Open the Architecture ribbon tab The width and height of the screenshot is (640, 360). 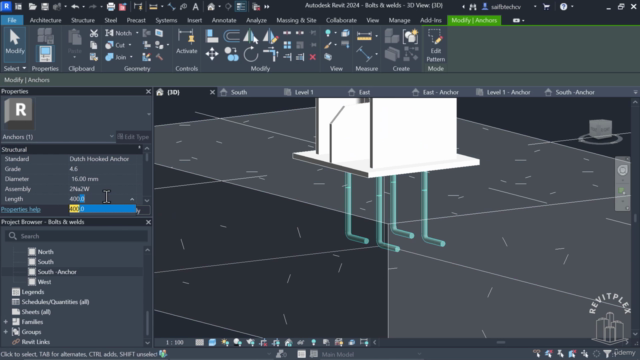pos(45,20)
